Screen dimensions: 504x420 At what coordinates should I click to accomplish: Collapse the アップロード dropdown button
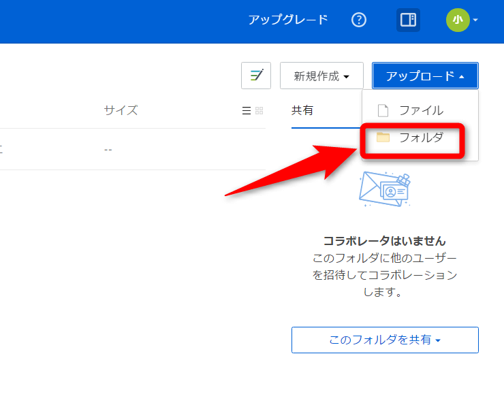coord(425,76)
